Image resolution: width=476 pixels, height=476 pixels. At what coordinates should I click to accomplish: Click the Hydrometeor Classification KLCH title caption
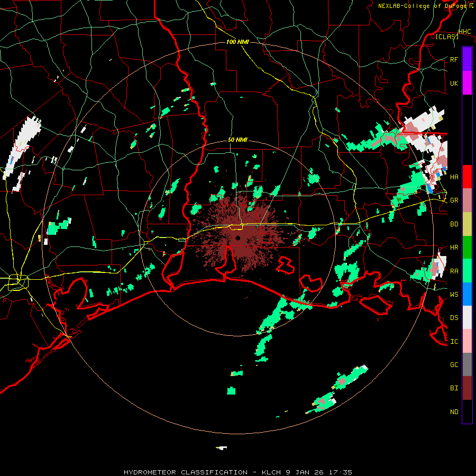(238, 472)
